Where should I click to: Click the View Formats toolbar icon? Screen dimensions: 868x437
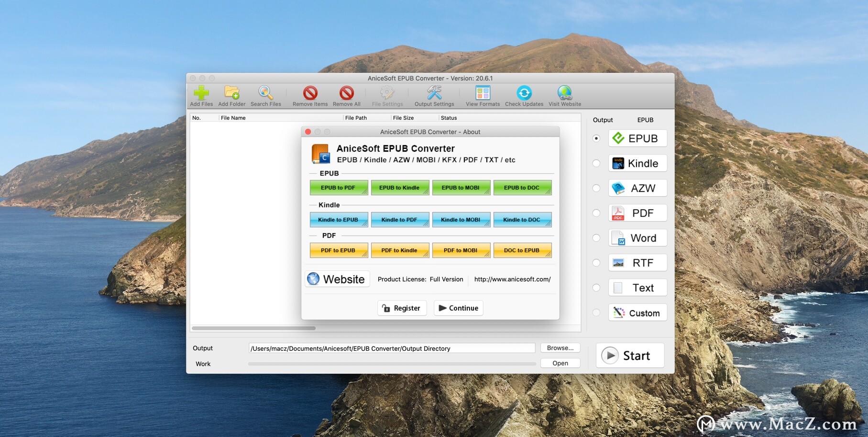[x=483, y=92]
